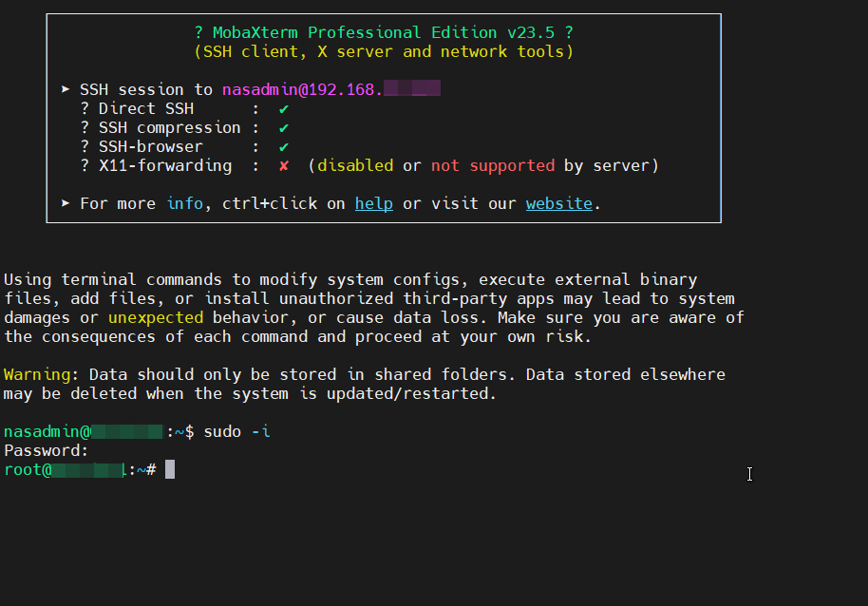The height and width of the screenshot is (606, 868).
Task: Click the red X beside X11-forwarding
Action: coord(283,166)
